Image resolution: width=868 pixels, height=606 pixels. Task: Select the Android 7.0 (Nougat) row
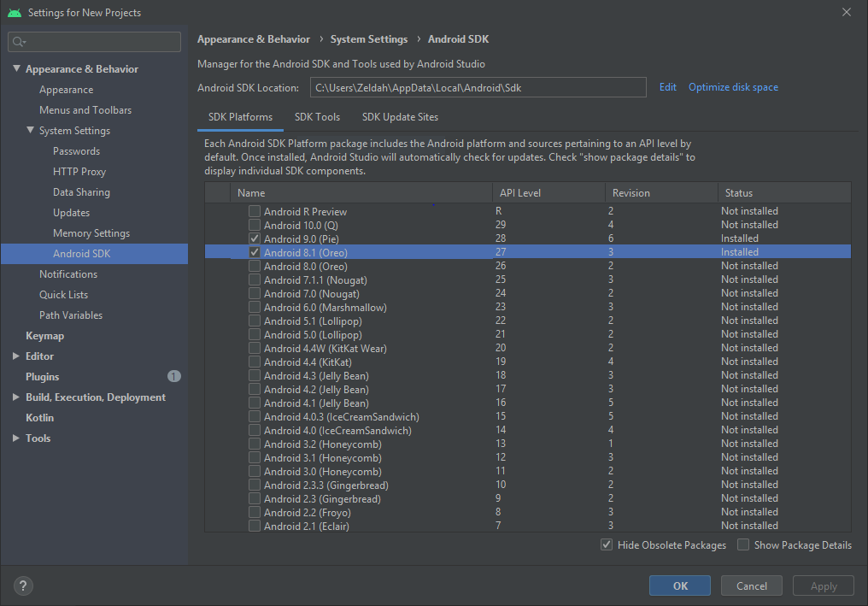tap(528, 293)
